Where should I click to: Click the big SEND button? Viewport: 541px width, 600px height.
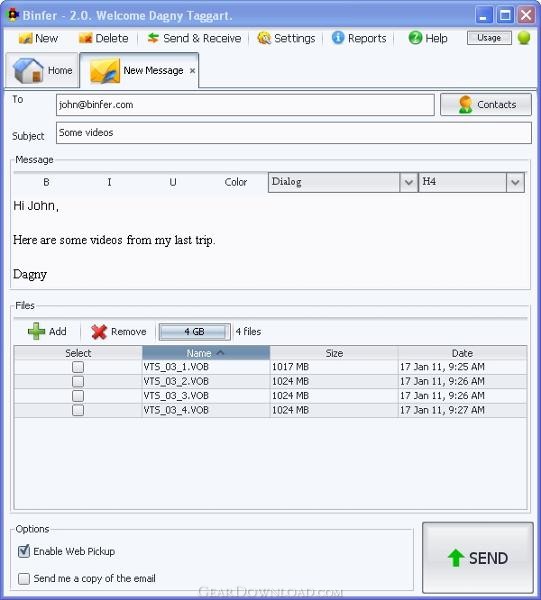click(x=477, y=558)
